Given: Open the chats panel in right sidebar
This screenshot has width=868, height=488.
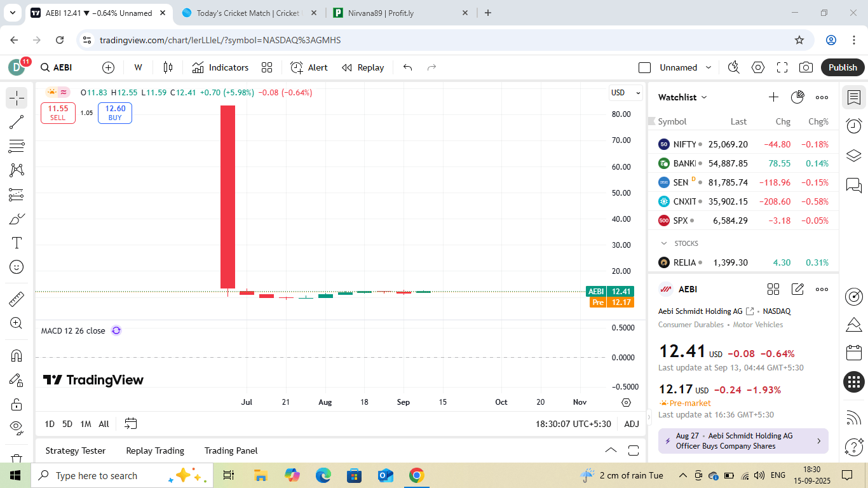Looking at the screenshot, I should point(854,185).
